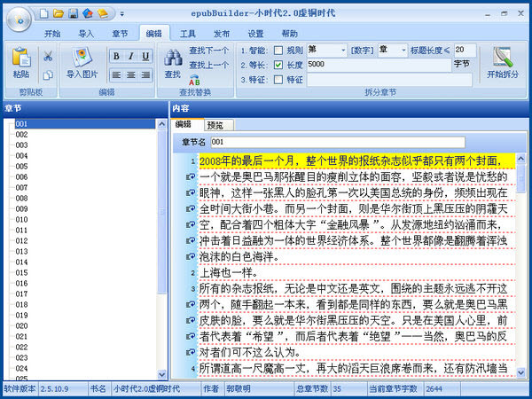The image size is (532, 399).
Task: Select chapter 020 in the tree
Action: (x=21, y=325)
